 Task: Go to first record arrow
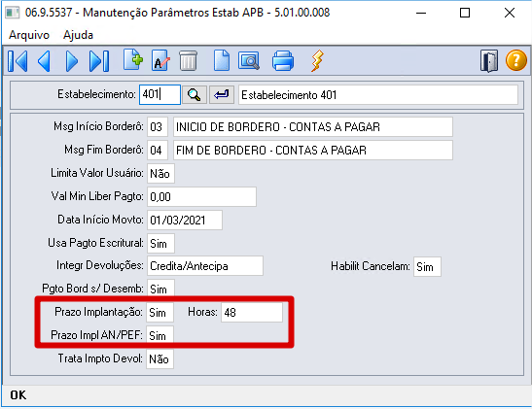point(18,61)
